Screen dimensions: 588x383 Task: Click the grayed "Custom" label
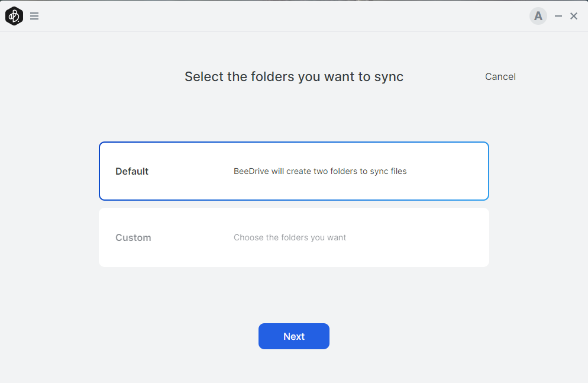pos(133,237)
